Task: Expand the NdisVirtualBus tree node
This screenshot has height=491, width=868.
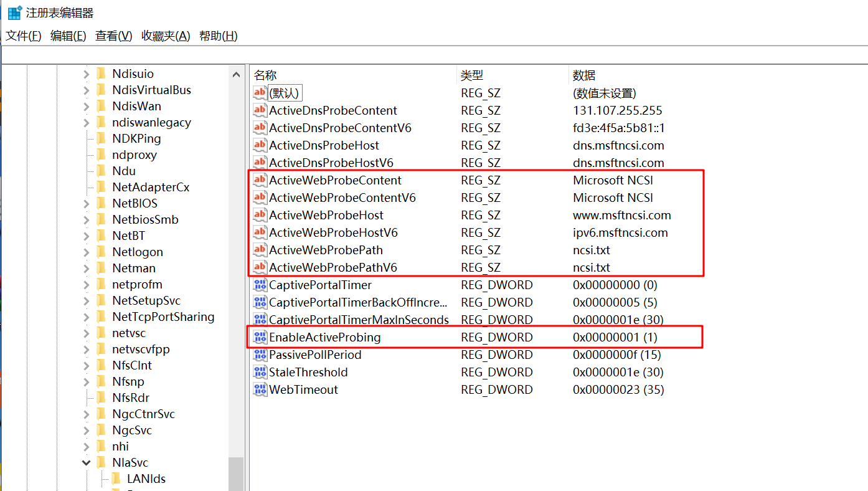Action: tap(87, 90)
